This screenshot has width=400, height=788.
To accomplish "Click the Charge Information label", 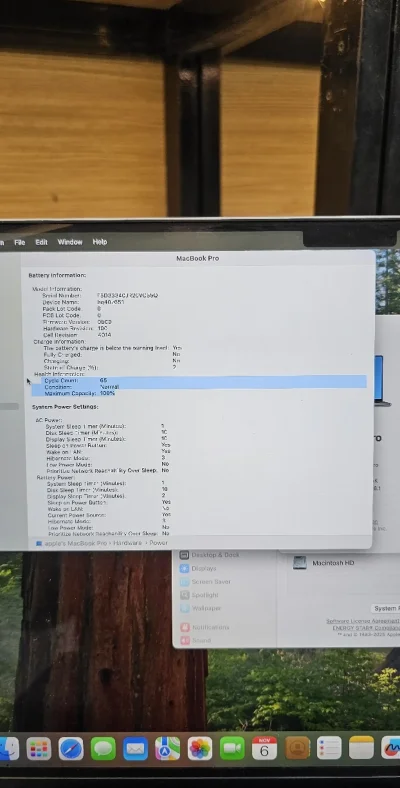I will click(x=59, y=341).
